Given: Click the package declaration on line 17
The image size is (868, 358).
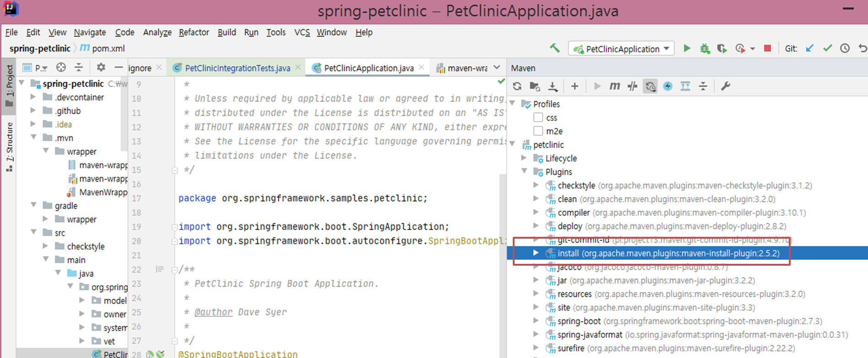Looking at the screenshot, I should [x=303, y=198].
